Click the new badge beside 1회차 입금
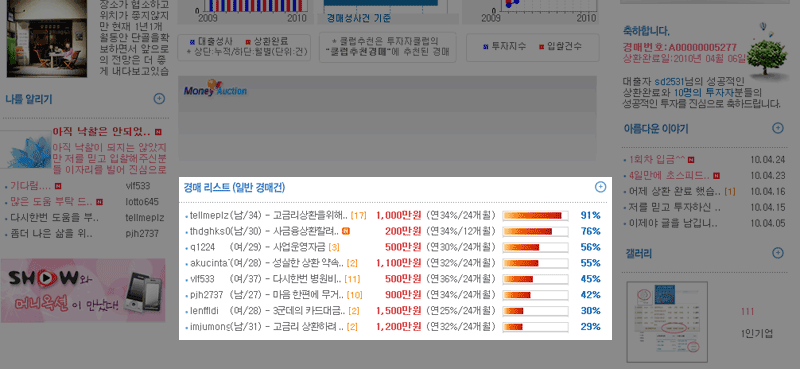This screenshot has height=369, width=800. [691, 160]
